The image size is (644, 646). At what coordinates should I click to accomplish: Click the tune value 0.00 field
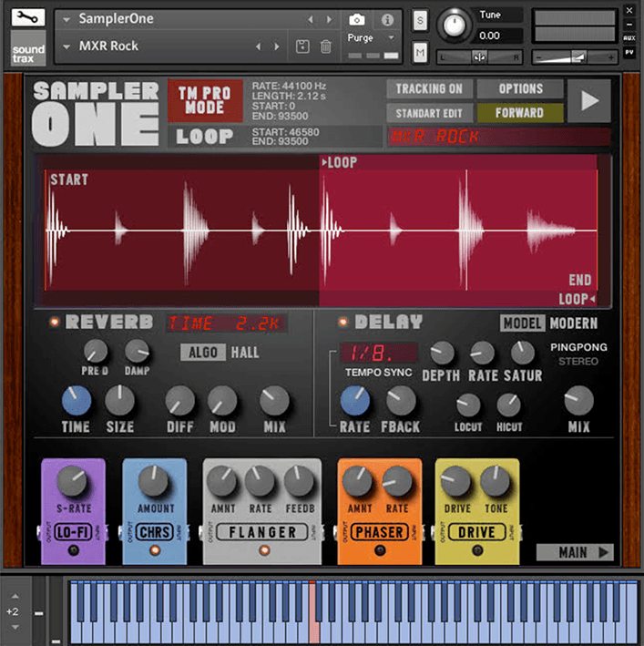500,36
